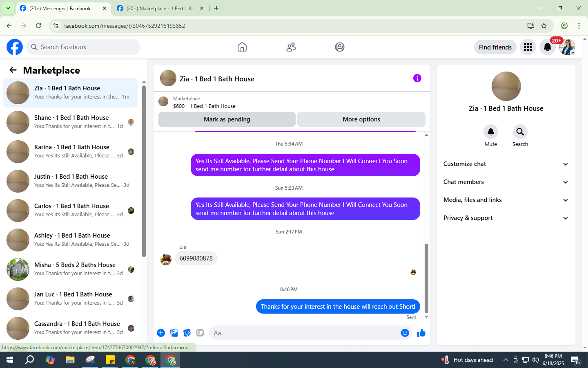Open the Groups icon in top navigation
Image resolution: width=588 pixels, height=368 pixels.
(340, 47)
